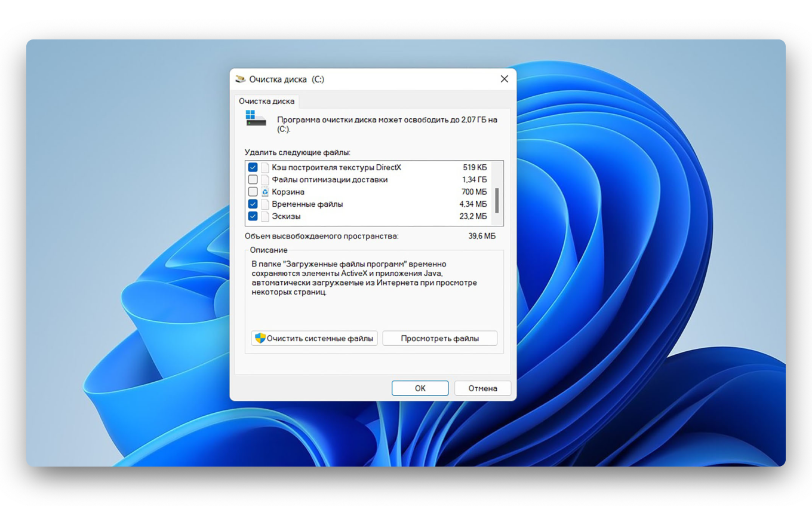Screen dimensions: 812x506
Task: Uncheck the Временные файлы checkbox
Action: [253, 204]
